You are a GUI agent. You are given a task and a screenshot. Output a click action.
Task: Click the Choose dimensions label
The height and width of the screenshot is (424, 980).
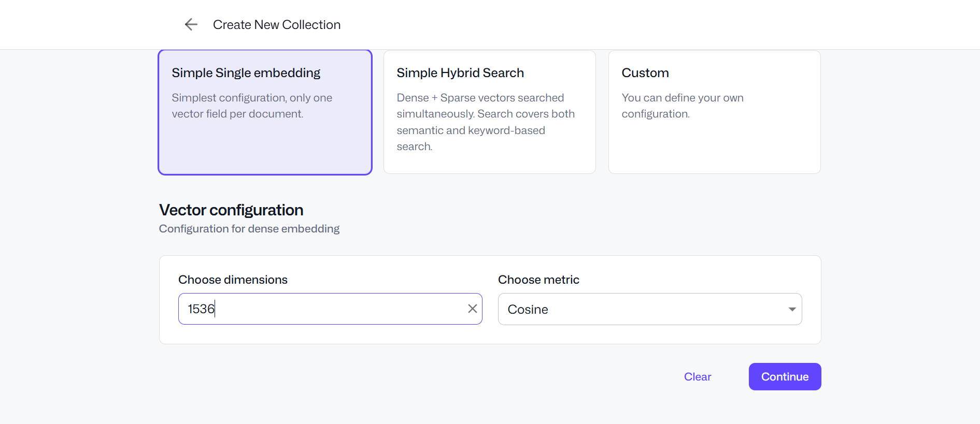click(233, 280)
